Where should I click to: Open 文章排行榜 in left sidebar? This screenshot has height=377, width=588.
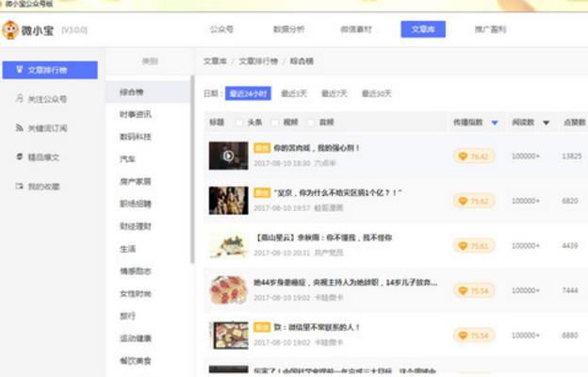(x=50, y=70)
